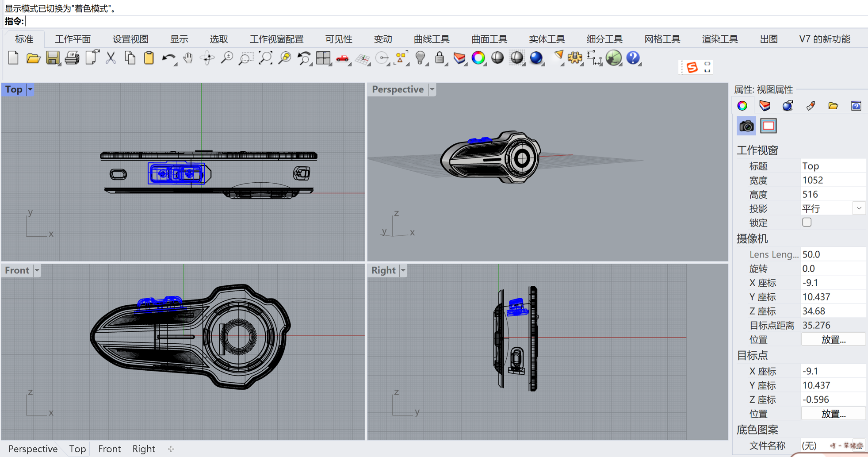Switch to the Right viewport tab at bottom
This screenshot has height=457, width=868.
point(144,449)
